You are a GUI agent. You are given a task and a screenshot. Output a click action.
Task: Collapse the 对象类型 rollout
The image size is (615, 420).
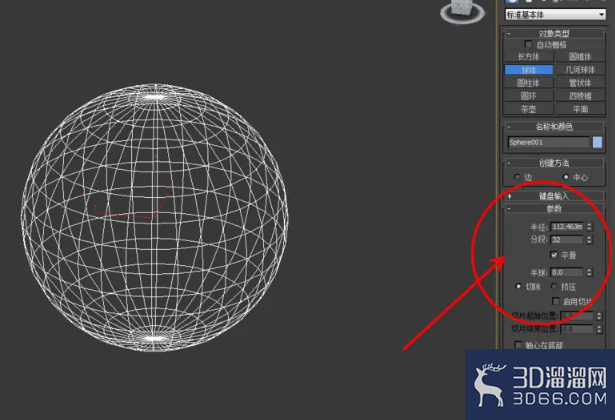[x=553, y=33]
